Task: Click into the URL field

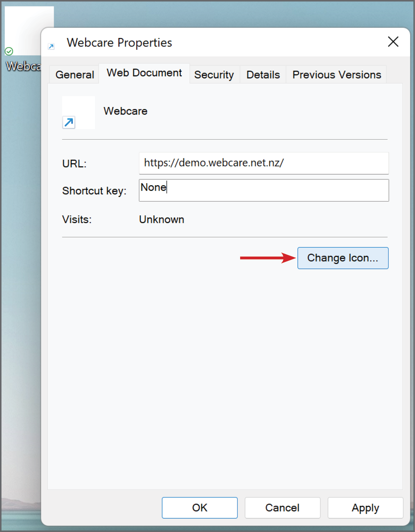Action: click(264, 163)
